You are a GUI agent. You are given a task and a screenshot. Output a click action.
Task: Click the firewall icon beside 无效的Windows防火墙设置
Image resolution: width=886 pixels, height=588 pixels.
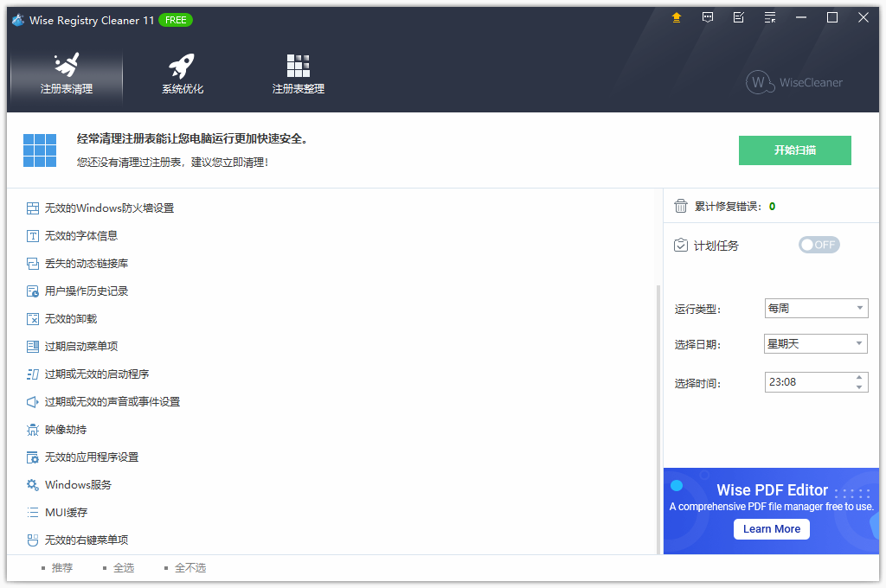pos(33,208)
